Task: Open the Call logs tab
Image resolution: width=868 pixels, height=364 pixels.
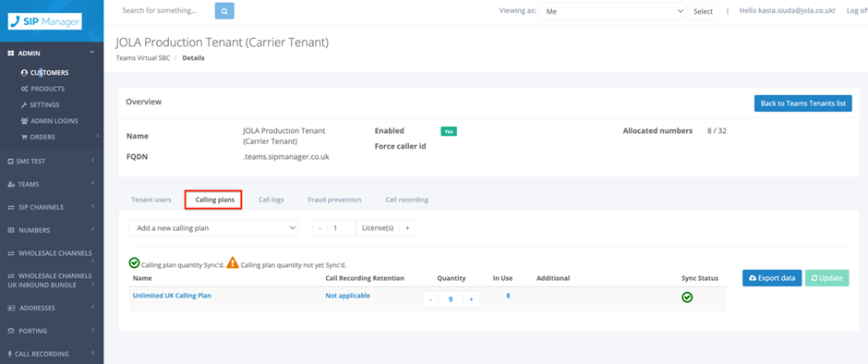Action: pyautogui.click(x=271, y=200)
